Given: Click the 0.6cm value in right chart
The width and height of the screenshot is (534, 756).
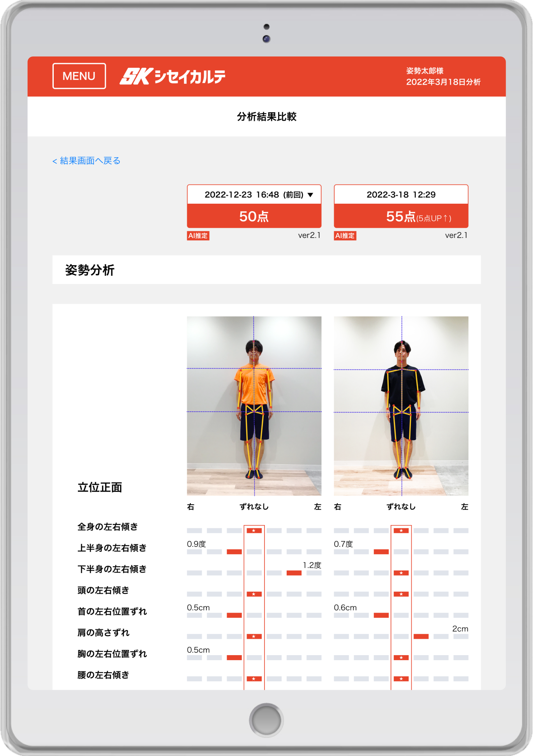Looking at the screenshot, I should click(345, 608).
